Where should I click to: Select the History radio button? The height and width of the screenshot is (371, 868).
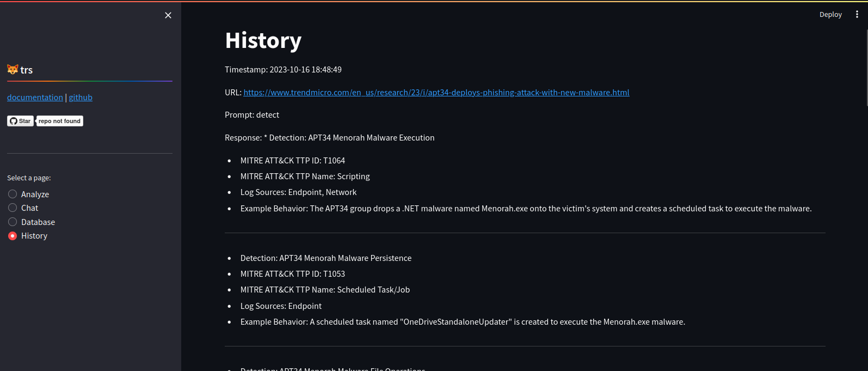pos(13,236)
